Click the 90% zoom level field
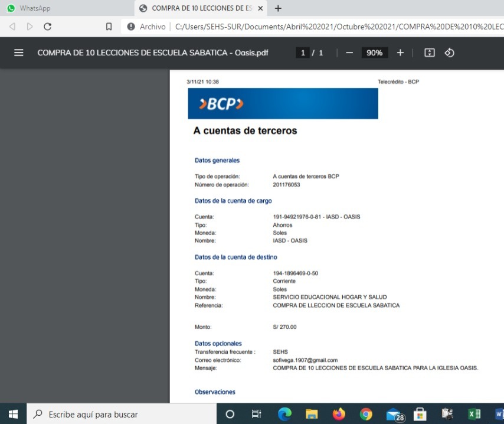Image resolution: width=504 pixels, height=424 pixels. click(x=374, y=53)
